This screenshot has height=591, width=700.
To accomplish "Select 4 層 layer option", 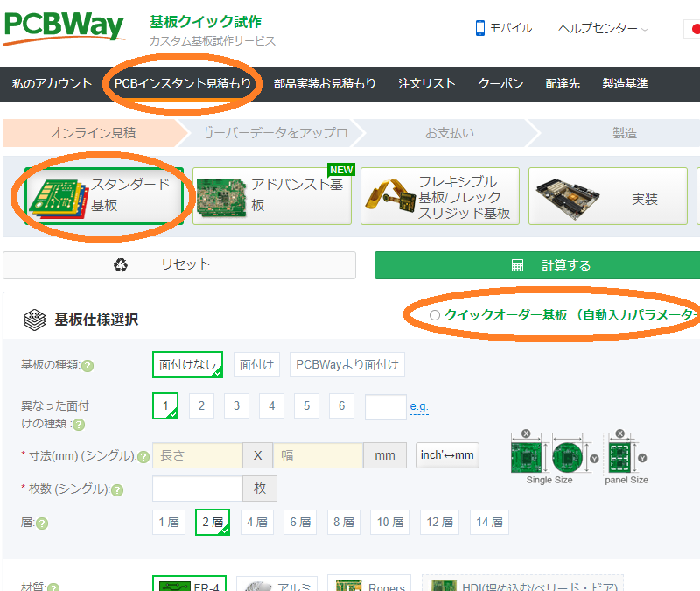I will click(257, 522).
